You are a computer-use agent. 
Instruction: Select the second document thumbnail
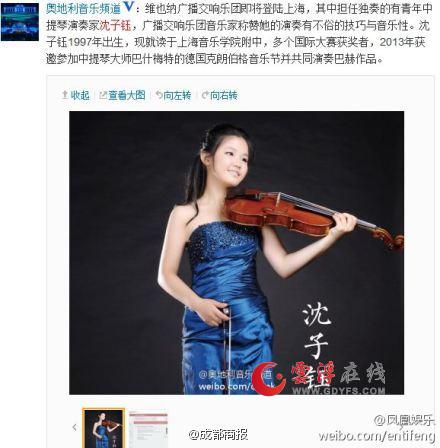tap(148, 428)
